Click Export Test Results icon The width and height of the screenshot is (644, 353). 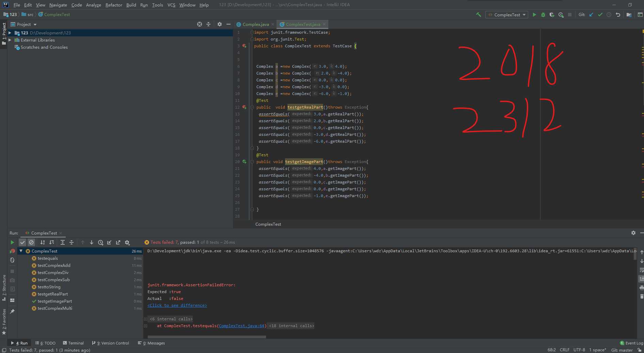point(118,242)
